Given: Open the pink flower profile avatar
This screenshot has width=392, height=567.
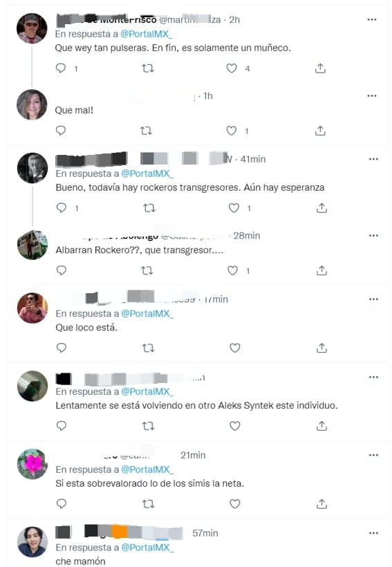Looking at the screenshot, I should pos(32,463).
